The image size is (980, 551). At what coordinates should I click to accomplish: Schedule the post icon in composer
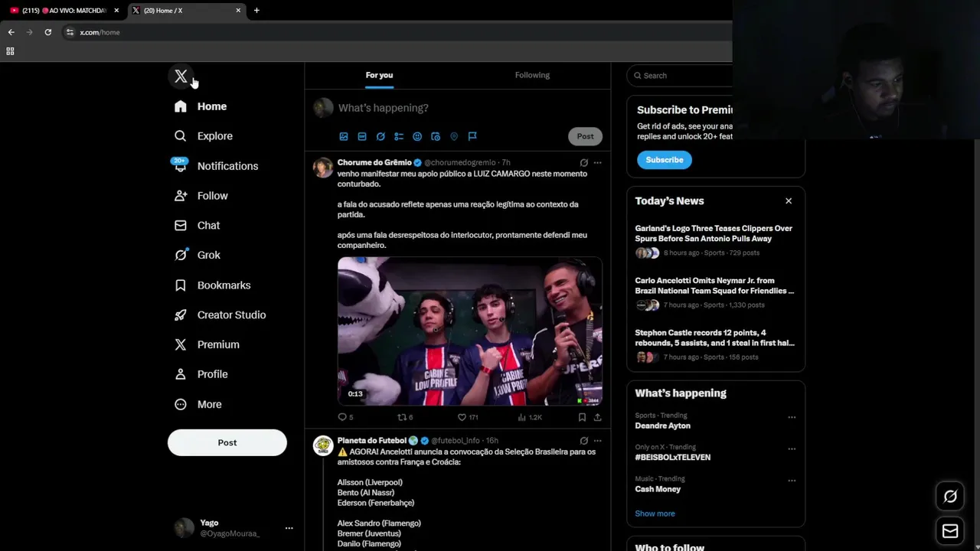click(436, 136)
